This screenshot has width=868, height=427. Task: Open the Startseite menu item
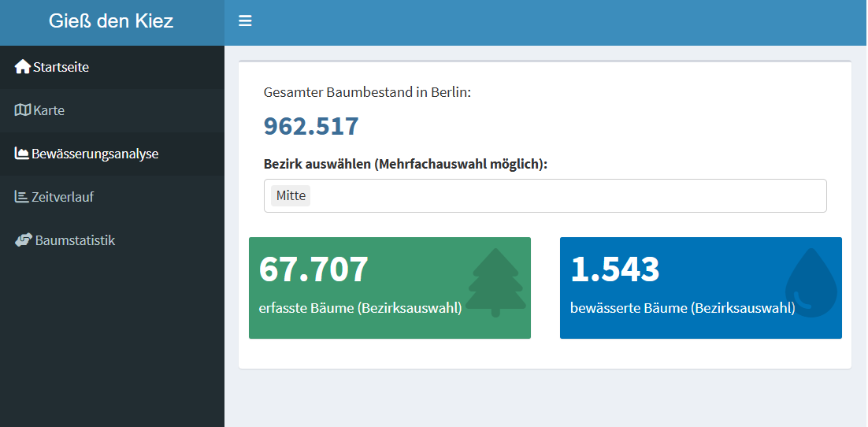point(113,67)
